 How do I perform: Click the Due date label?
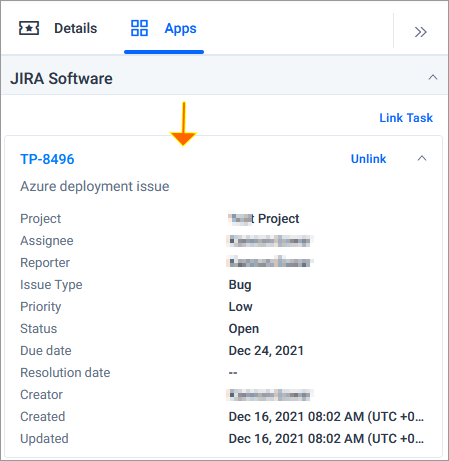(46, 351)
